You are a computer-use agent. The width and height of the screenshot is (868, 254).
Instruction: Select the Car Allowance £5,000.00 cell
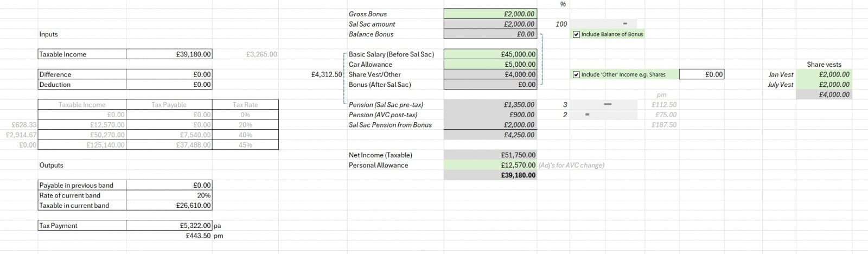(x=490, y=64)
